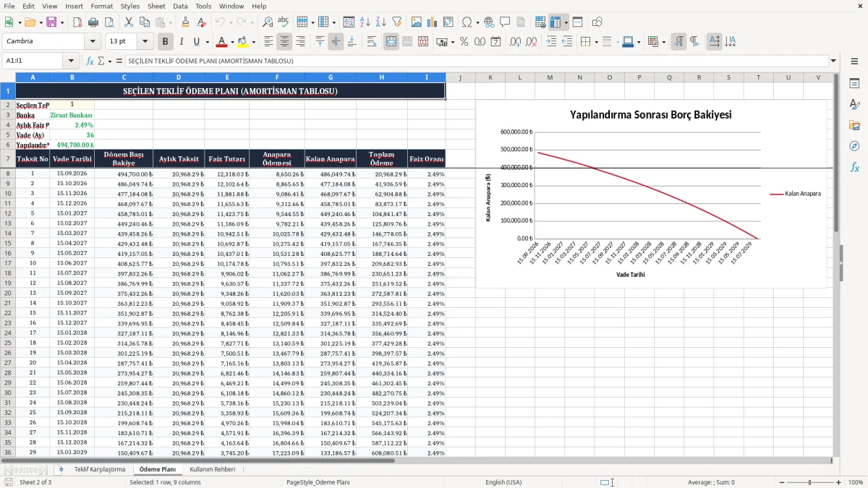
Task: Click the formula input line
Action: pos(477,61)
